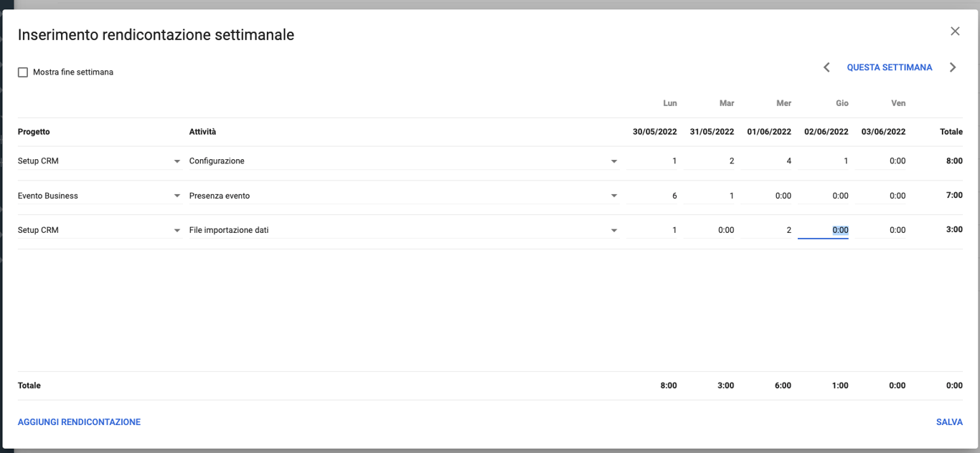Select Thursday hours field for File importazione dati
Viewport: 980px width, 453px height.
coord(824,230)
